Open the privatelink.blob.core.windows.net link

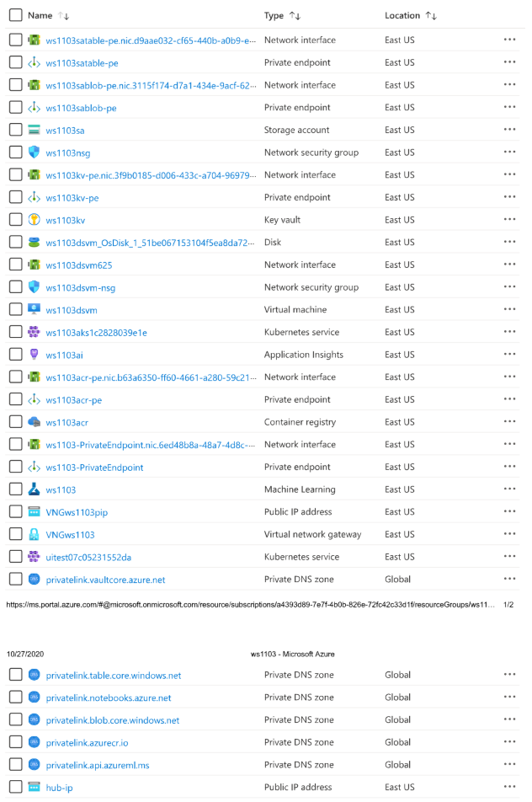[113, 720]
